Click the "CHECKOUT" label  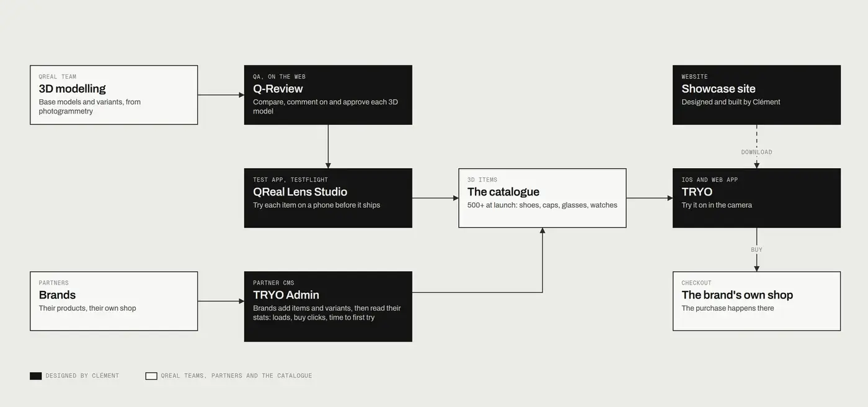point(697,283)
